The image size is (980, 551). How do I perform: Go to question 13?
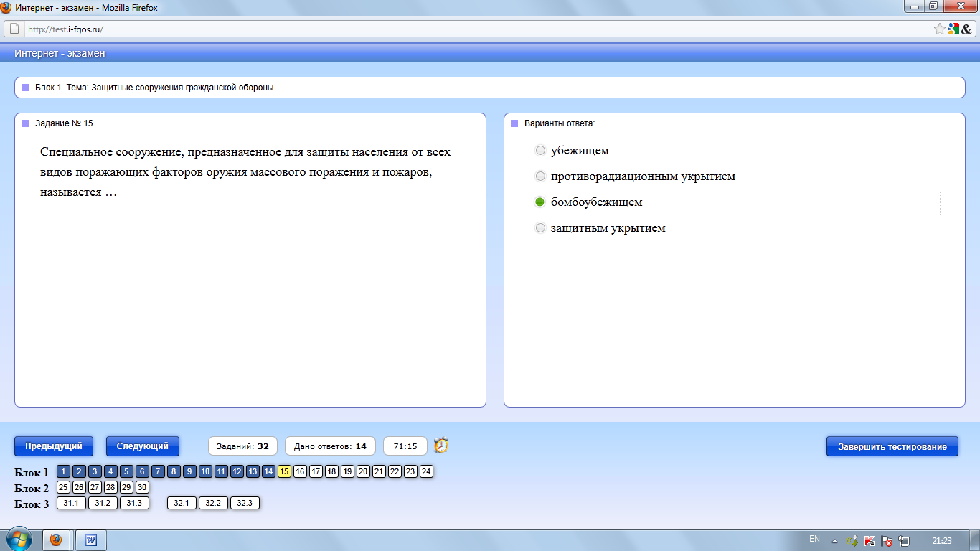[253, 471]
